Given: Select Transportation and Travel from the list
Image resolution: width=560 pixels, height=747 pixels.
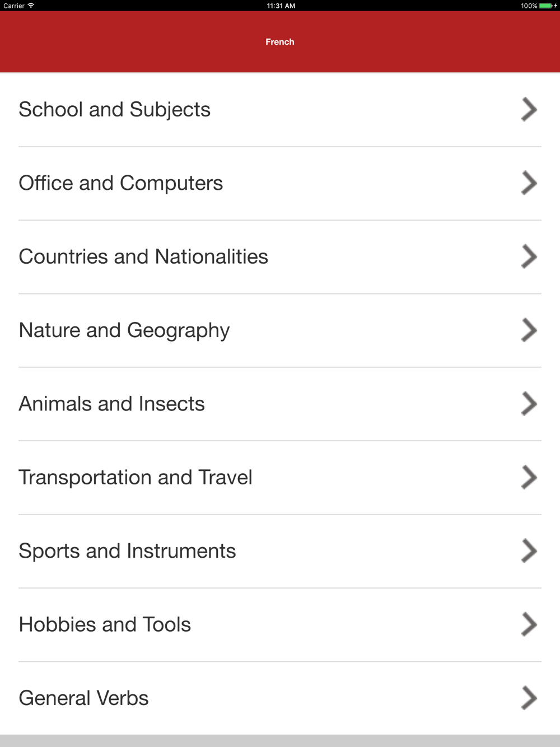Looking at the screenshot, I should pyautogui.click(x=136, y=478).
